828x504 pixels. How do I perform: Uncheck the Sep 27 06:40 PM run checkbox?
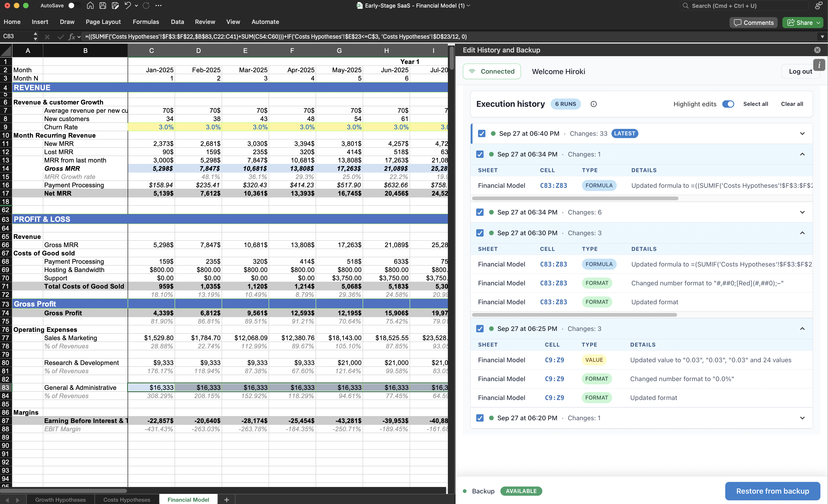click(482, 134)
